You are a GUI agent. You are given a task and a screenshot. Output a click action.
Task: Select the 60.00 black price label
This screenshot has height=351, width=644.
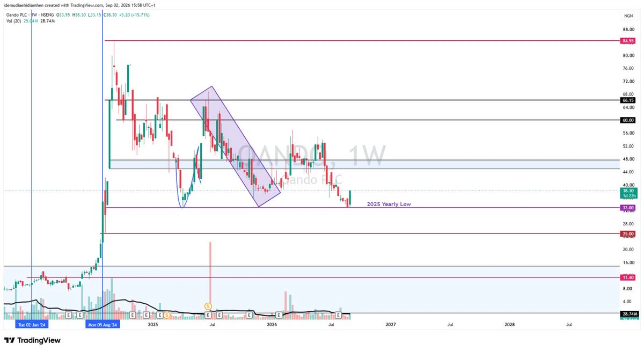(x=628, y=120)
